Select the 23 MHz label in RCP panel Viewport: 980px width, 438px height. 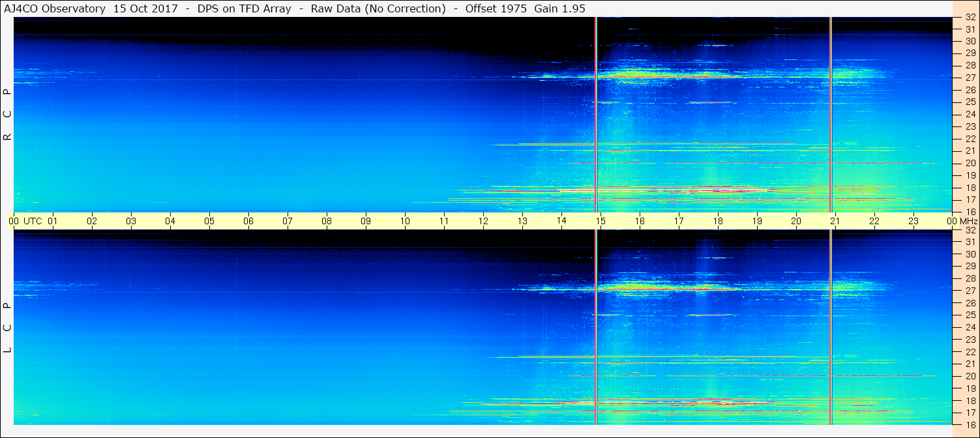[x=970, y=126]
